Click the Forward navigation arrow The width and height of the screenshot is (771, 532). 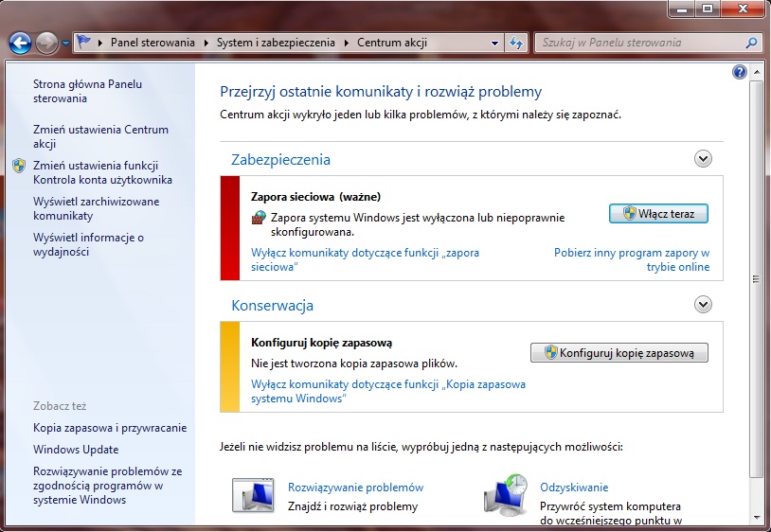[47, 44]
